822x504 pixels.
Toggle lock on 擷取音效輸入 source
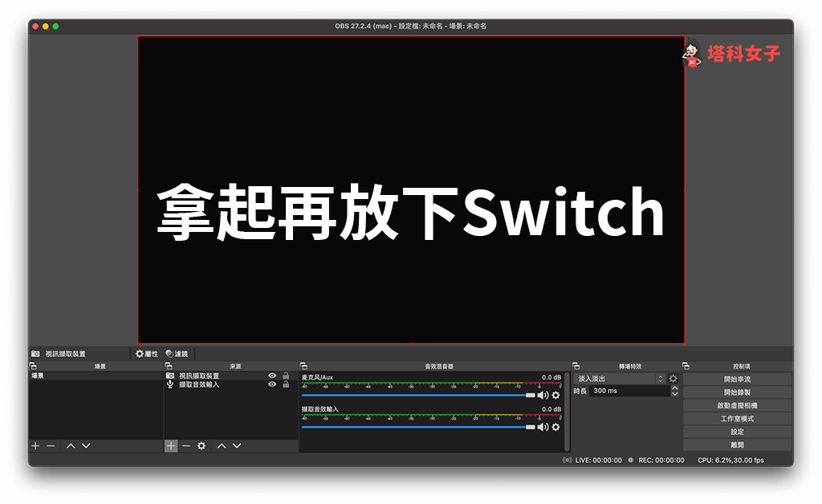pos(285,384)
